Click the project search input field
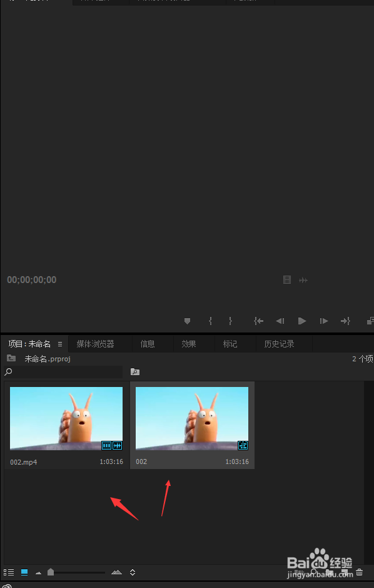This screenshot has width=374, height=588. coord(63,371)
